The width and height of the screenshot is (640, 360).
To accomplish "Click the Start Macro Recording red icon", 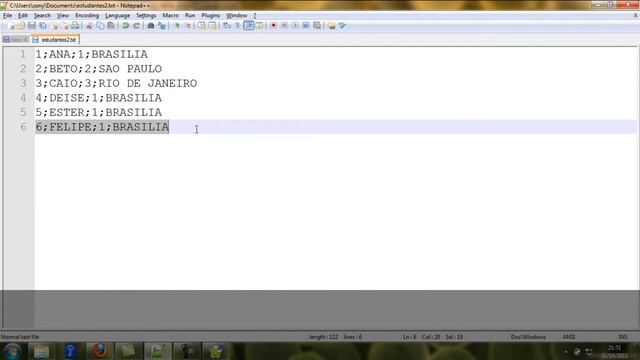I will [273, 26].
